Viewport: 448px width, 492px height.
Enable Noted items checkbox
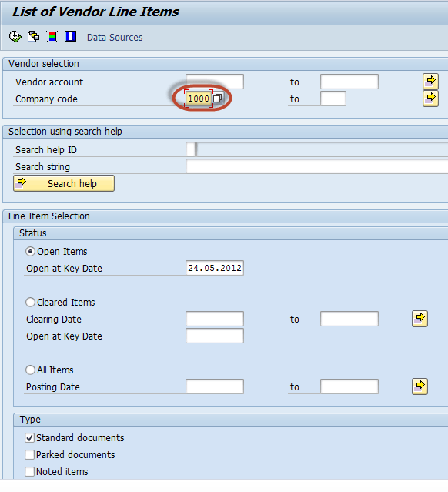[29, 472]
